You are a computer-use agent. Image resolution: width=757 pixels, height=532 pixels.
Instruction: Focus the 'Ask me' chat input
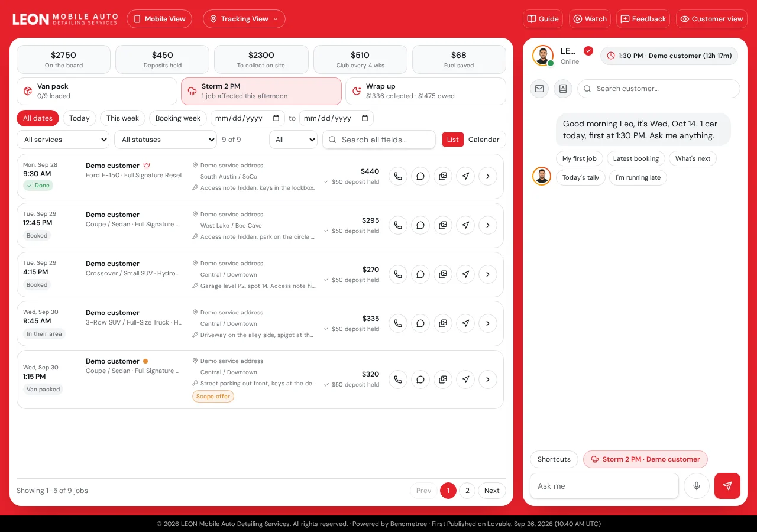point(604,486)
